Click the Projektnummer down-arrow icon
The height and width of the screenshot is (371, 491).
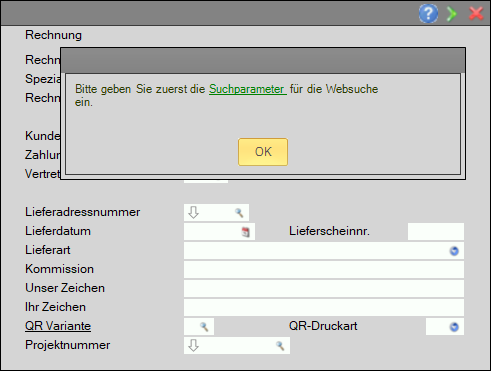tap(193, 345)
